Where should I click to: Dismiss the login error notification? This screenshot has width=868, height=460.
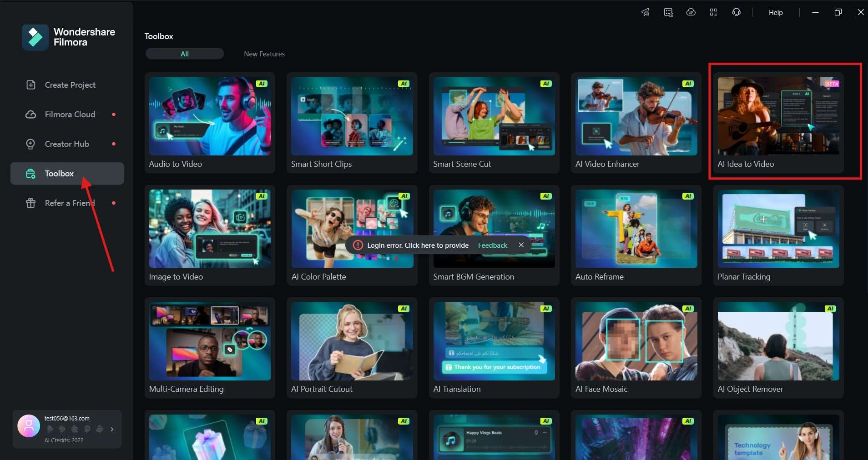[521, 245]
